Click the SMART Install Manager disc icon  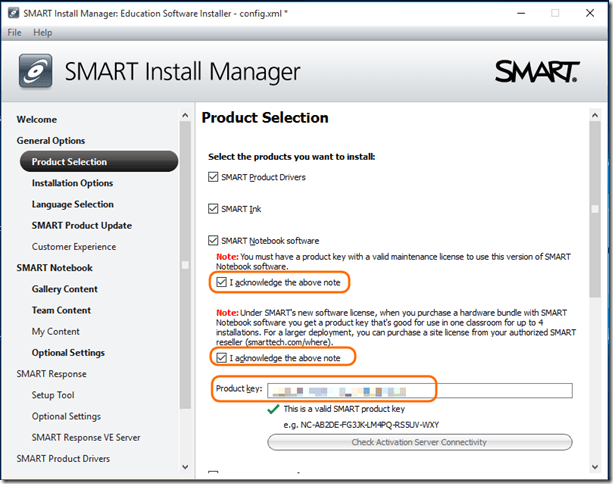[x=36, y=71]
